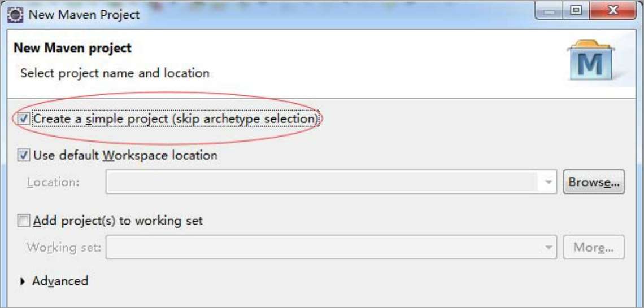The width and height of the screenshot is (644, 308).
Task: Maximize the New Maven Project dialog
Action: [x=576, y=11]
